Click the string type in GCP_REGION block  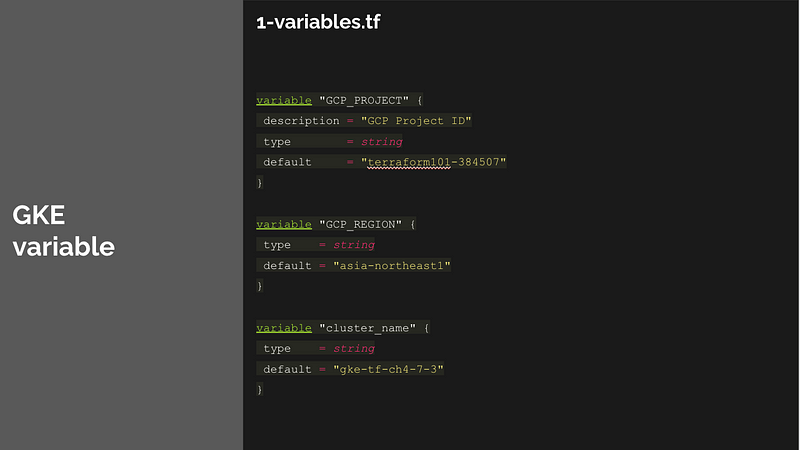354,245
